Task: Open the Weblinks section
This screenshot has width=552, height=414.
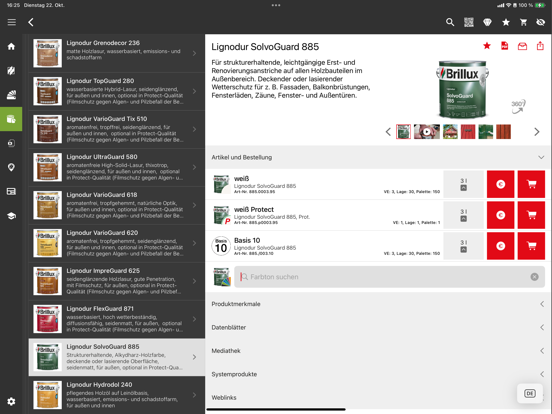Action: pyautogui.click(x=378, y=398)
